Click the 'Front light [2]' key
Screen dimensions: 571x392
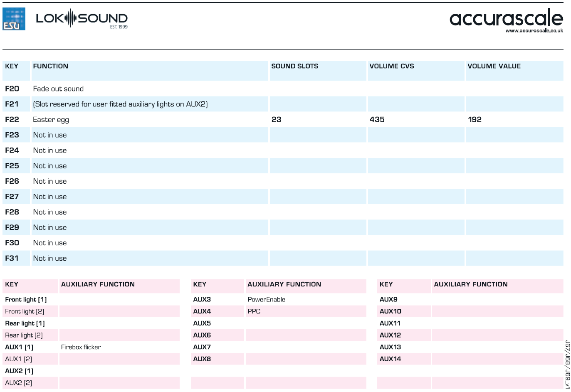[x=25, y=311]
